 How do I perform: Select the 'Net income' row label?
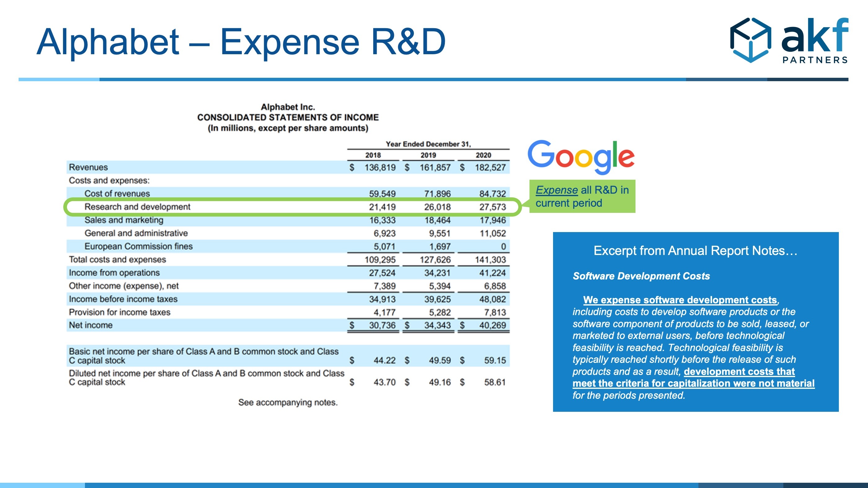click(x=91, y=325)
